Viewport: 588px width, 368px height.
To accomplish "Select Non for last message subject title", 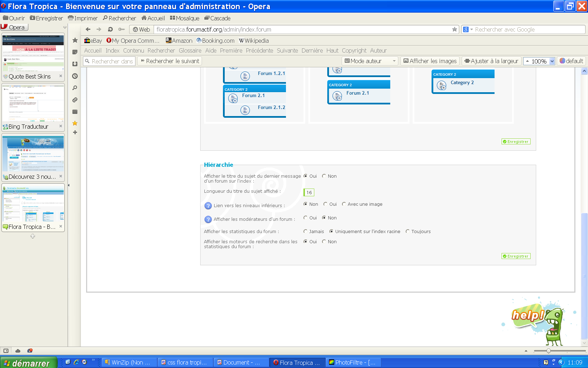I will point(324,176).
